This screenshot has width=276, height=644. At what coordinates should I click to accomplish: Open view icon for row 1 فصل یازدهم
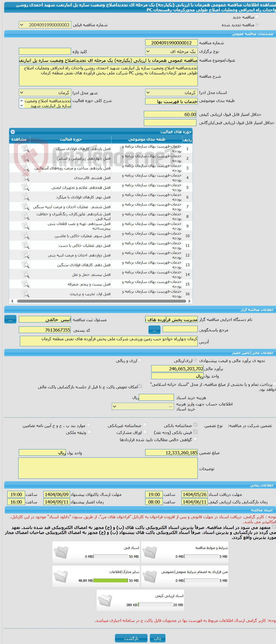pyautogui.click(x=25, y=149)
